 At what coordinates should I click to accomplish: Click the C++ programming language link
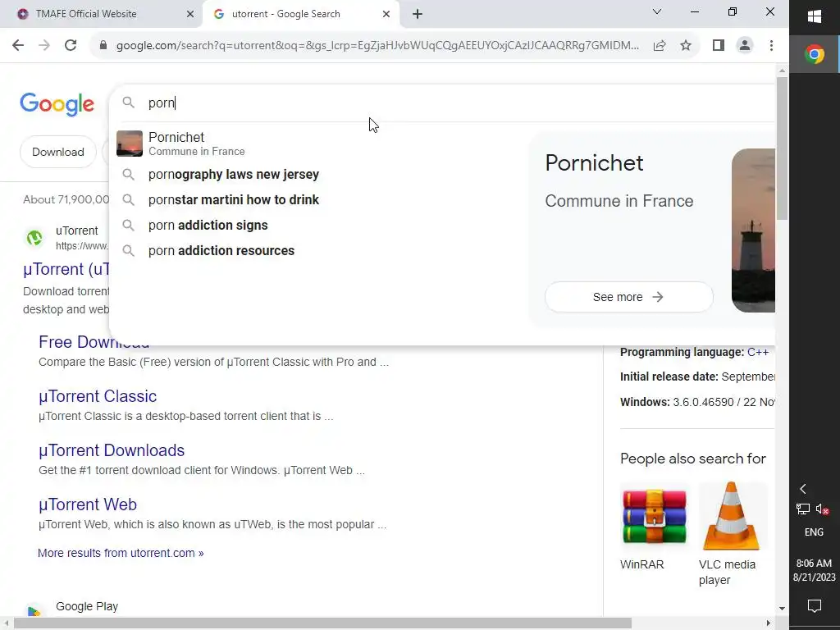coord(758,352)
